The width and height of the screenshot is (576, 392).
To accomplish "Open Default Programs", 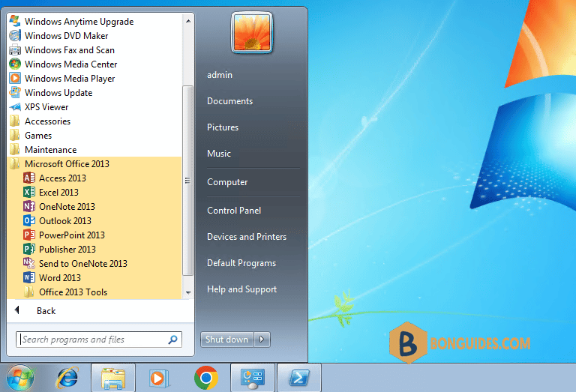I will (241, 263).
